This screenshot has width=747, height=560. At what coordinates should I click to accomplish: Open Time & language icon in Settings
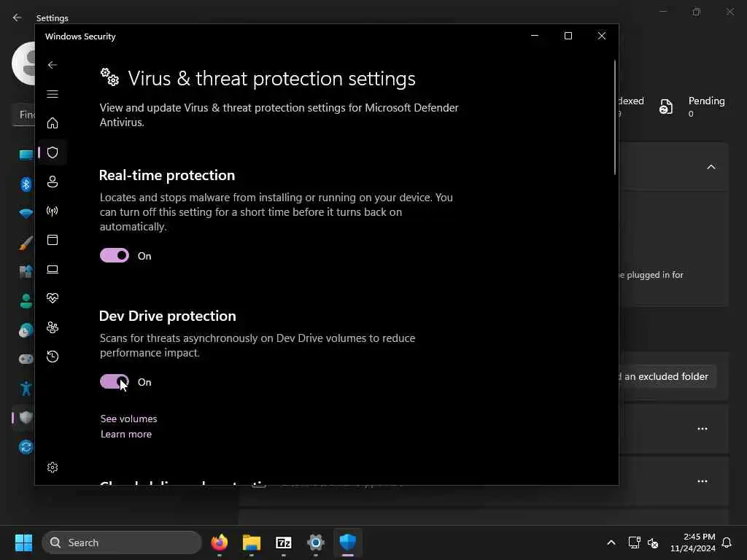(x=26, y=330)
